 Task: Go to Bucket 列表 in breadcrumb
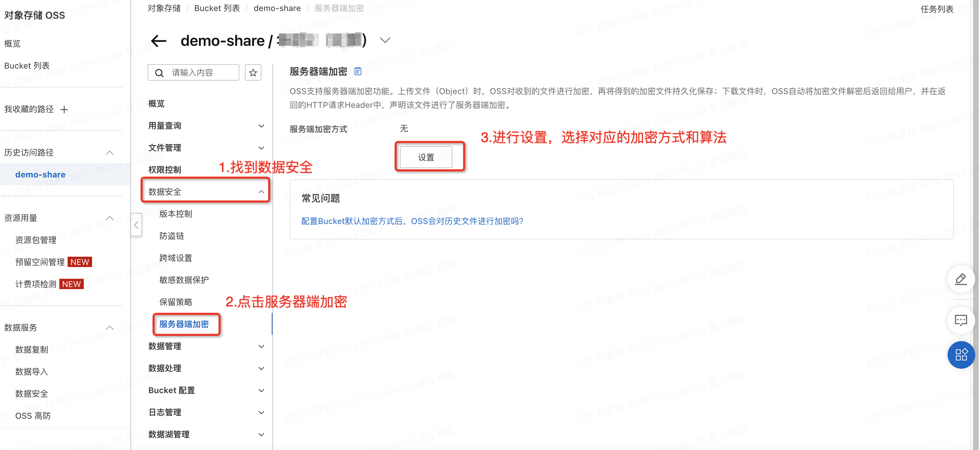tap(217, 8)
